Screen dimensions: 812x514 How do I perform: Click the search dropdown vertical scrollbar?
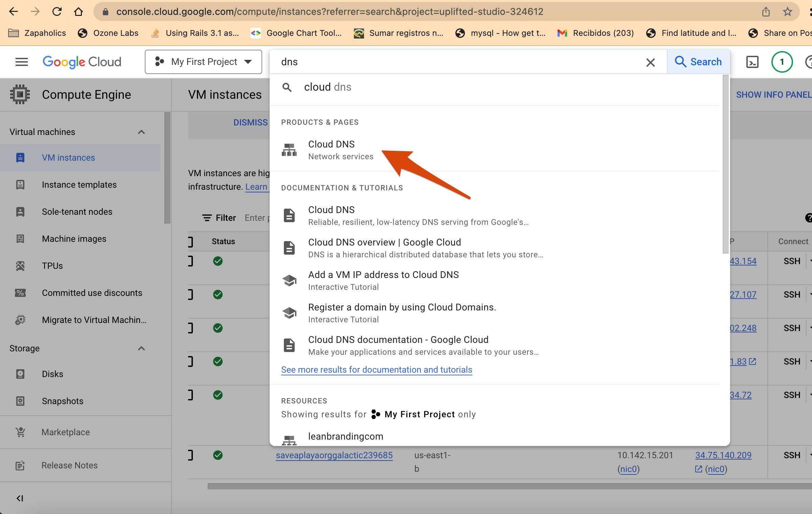(725, 164)
